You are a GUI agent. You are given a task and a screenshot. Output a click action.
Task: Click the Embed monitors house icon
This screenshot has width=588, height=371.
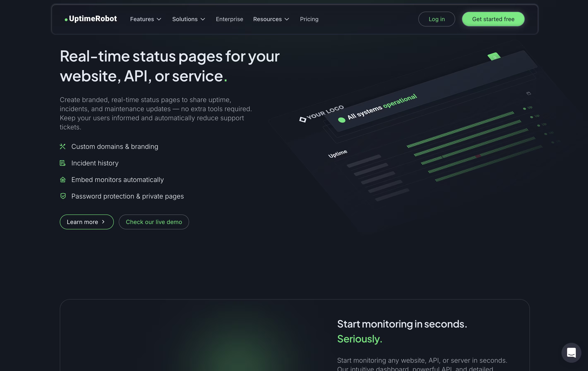[63, 180]
